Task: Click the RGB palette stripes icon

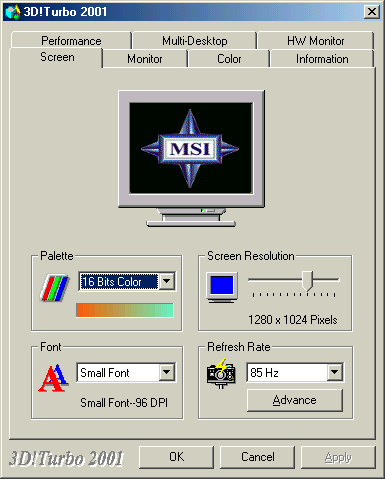Action: [54, 287]
